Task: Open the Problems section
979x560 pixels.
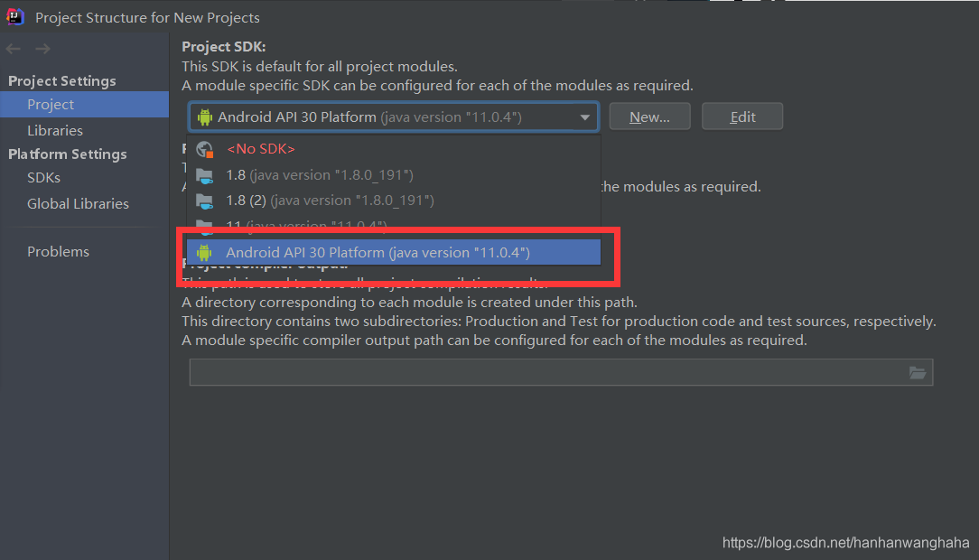Action: [x=58, y=251]
